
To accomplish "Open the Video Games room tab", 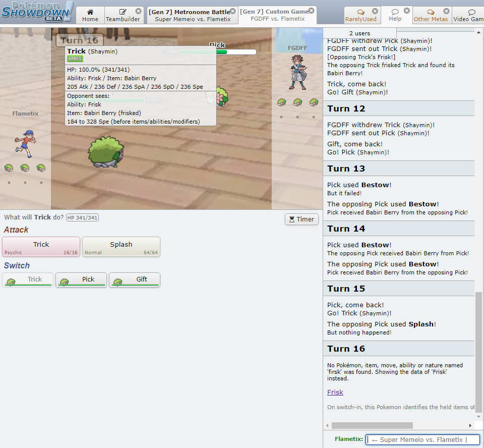I will click(x=468, y=15).
